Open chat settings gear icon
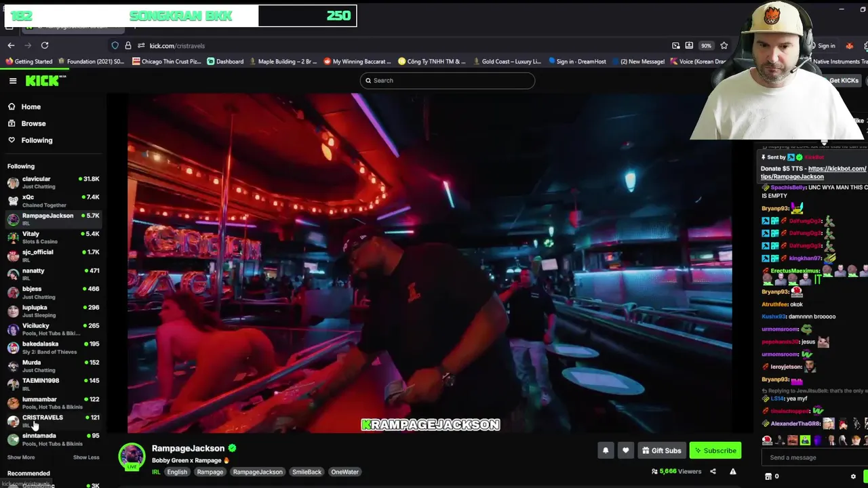The image size is (868, 488). pyautogui.click(x=853, y=476)
